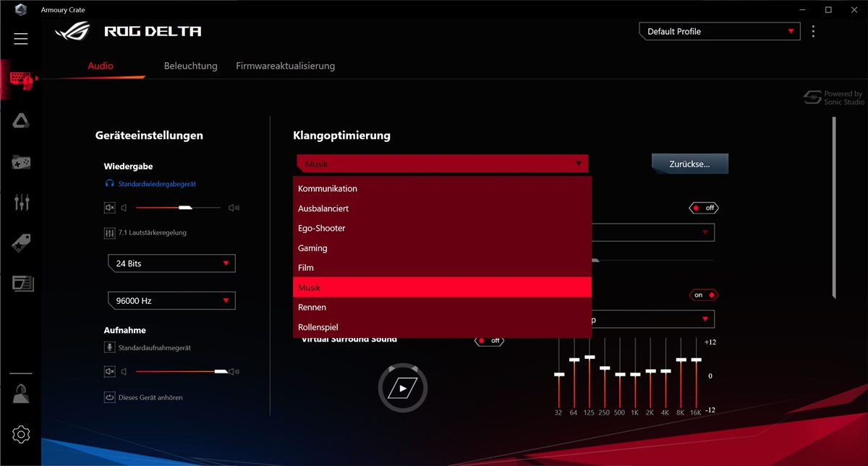Click the microphone icon for Standardaufnahmegerät
The height and width of the screenshot is (466, 868).
tap(110, 347)
